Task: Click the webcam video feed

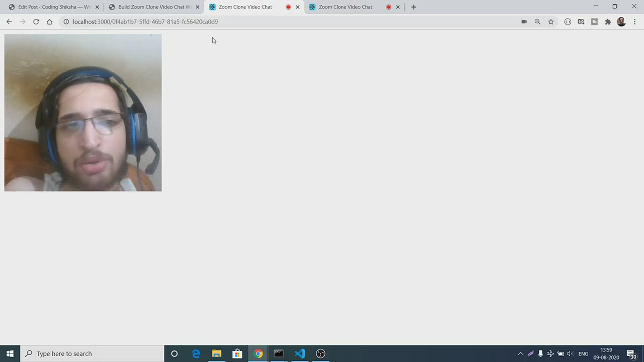Action: (83, 113)
